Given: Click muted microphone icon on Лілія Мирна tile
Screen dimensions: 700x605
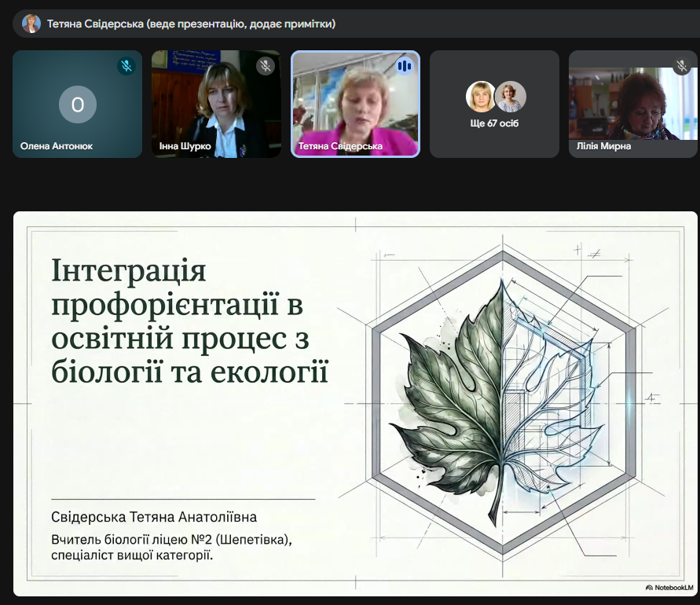Looking at the screenshot, I should (682, 66).
